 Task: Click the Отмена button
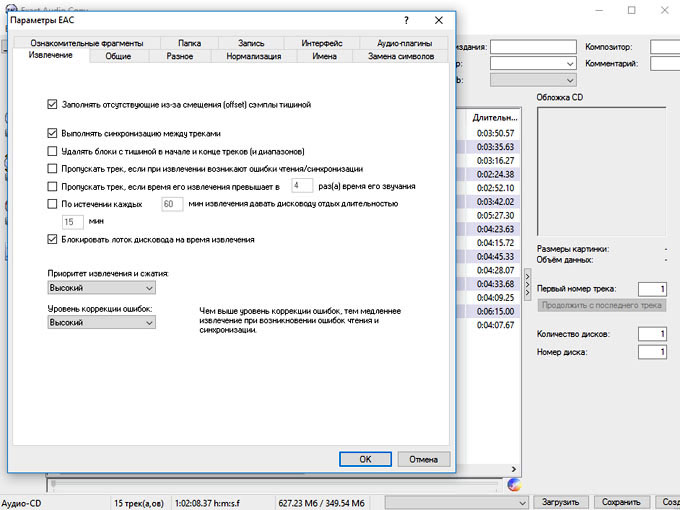point(423,459)
